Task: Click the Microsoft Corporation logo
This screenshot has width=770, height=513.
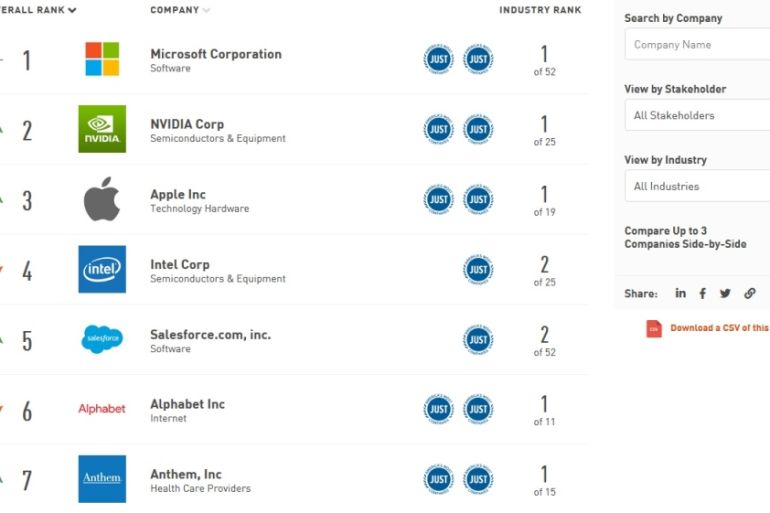Action: pos(102,59)
